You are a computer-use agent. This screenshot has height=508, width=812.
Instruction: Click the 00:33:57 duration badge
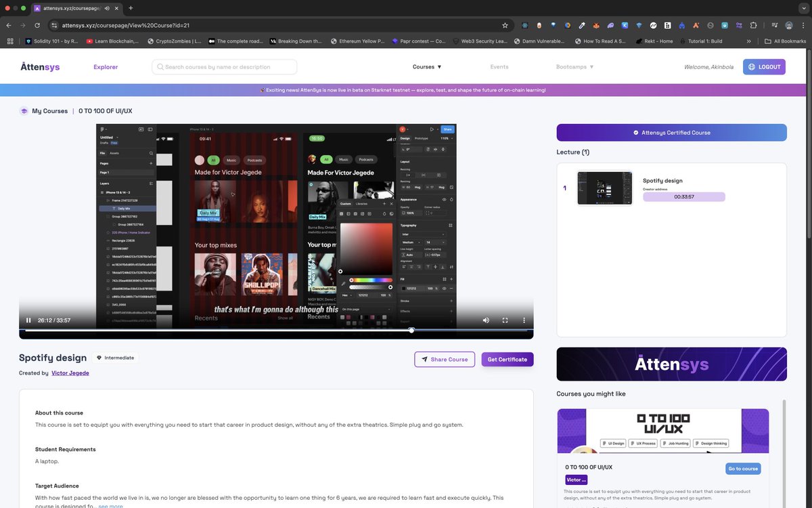684,197
